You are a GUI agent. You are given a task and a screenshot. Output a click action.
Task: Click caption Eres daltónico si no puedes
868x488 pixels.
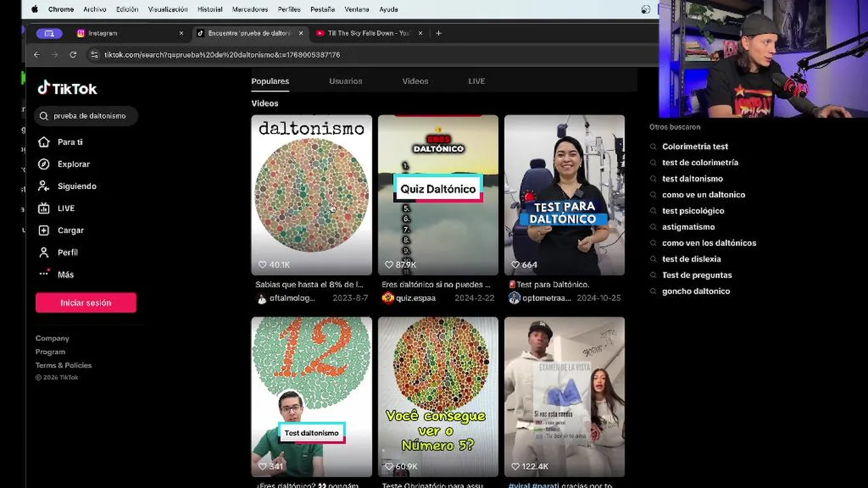[x=436, y=285]
